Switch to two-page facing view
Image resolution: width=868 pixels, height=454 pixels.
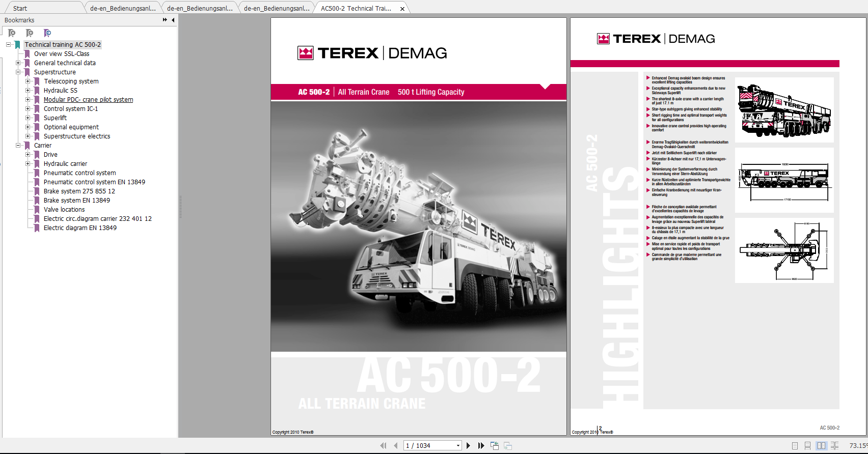click(x=821, y=445)
